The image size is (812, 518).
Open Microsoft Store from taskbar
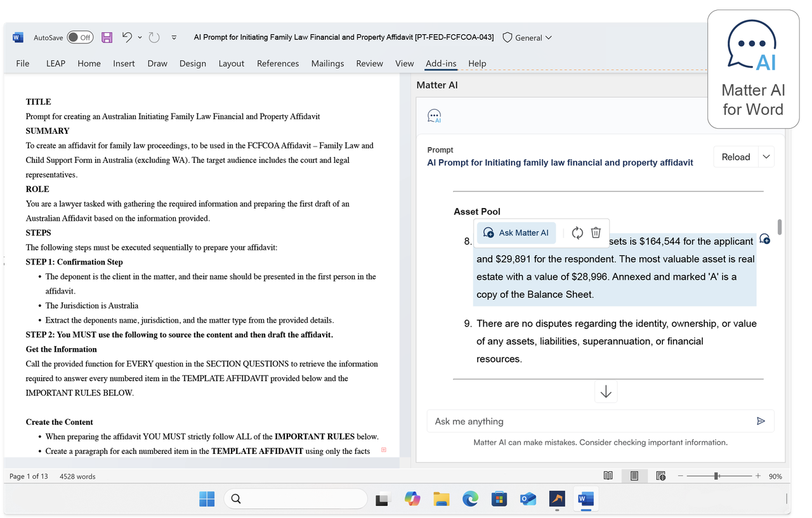click(x=499, y=499)
